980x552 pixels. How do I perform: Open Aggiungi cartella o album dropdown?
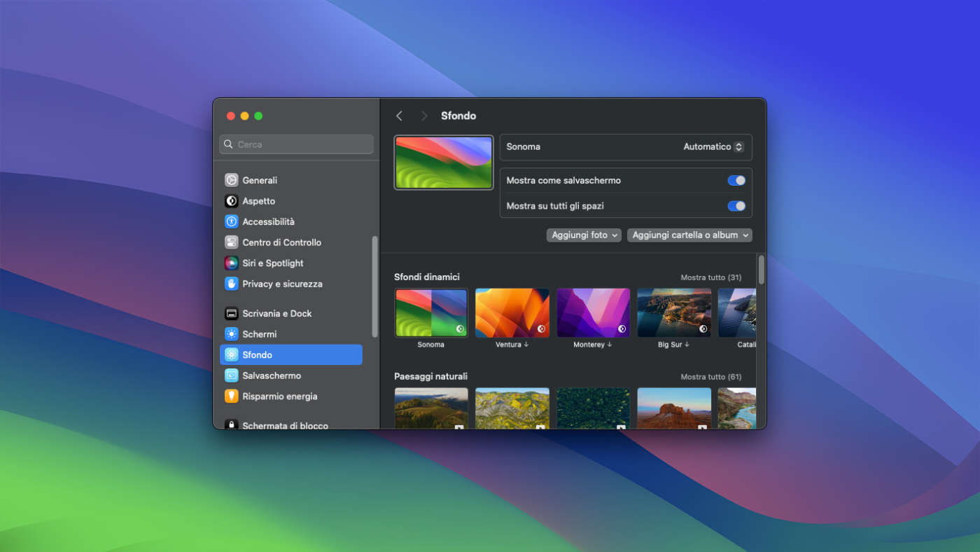689,235
